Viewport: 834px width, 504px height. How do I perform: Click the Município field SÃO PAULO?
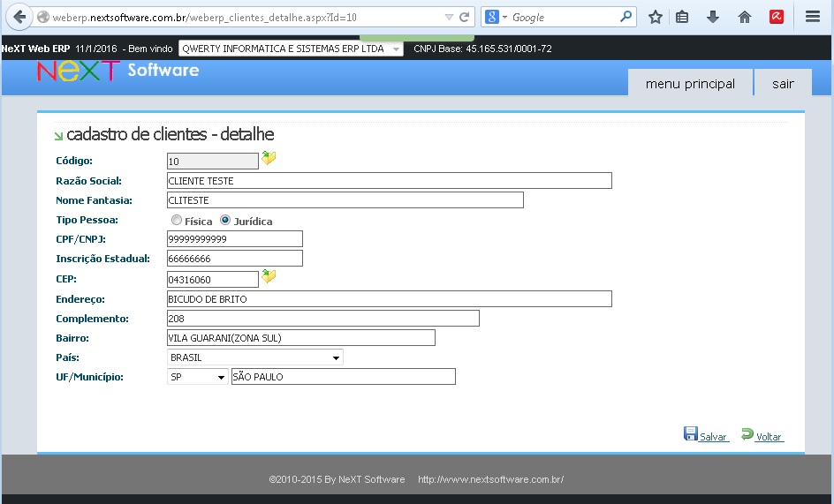(x=344, y=377)
